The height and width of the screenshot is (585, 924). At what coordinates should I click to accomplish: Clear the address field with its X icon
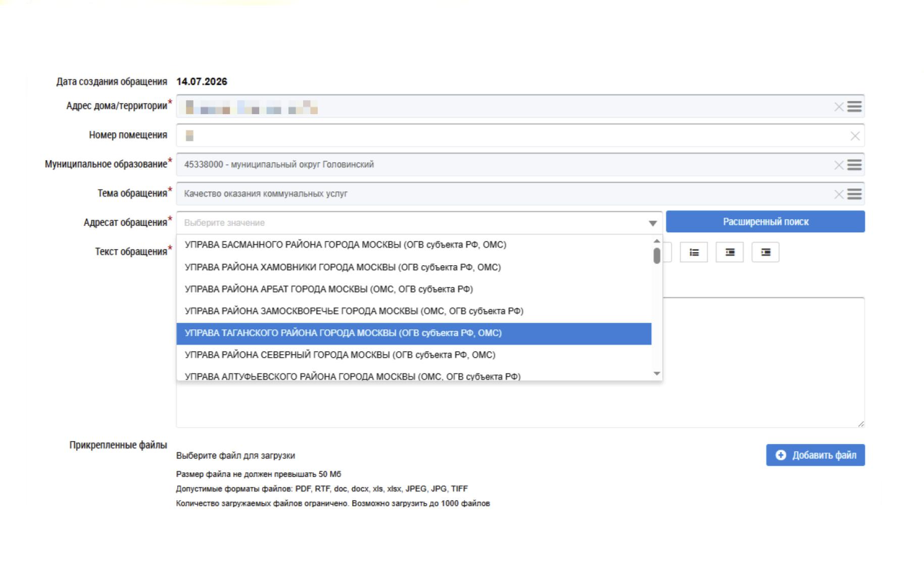point(839,107)
